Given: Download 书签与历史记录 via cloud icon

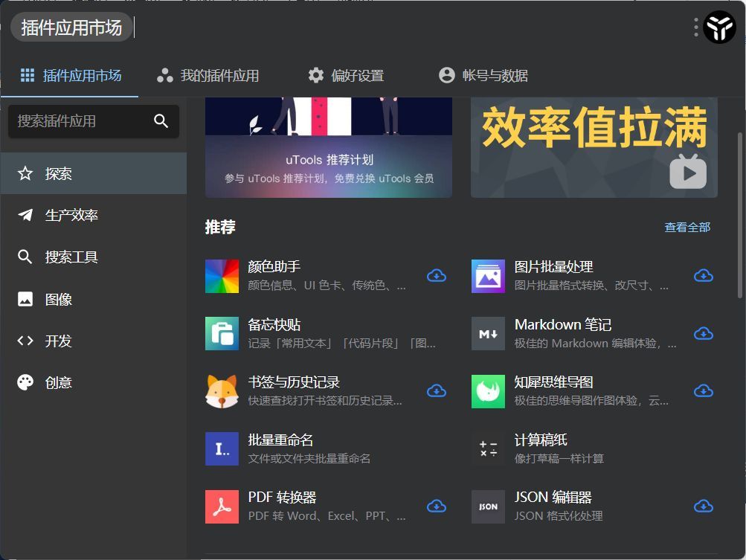Looking at the screenshot, I should click(437, 391).
